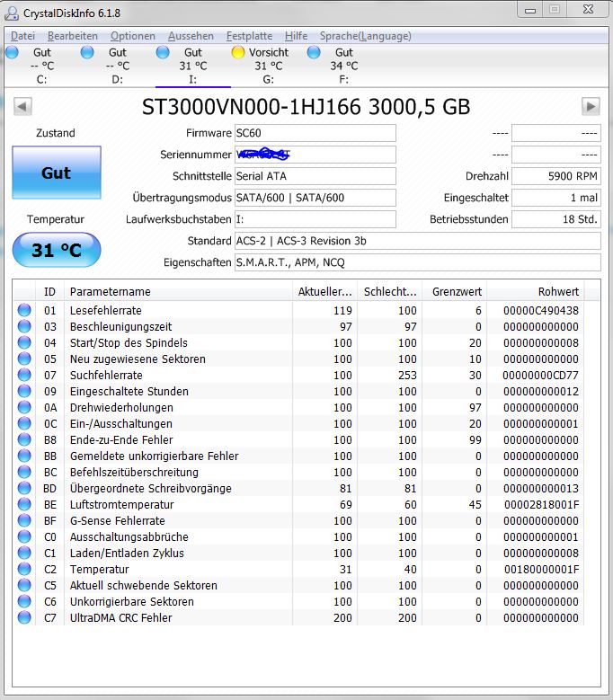Click the Schnittstelle field Serial ATA
613x700 pixels.
(315, 176)
